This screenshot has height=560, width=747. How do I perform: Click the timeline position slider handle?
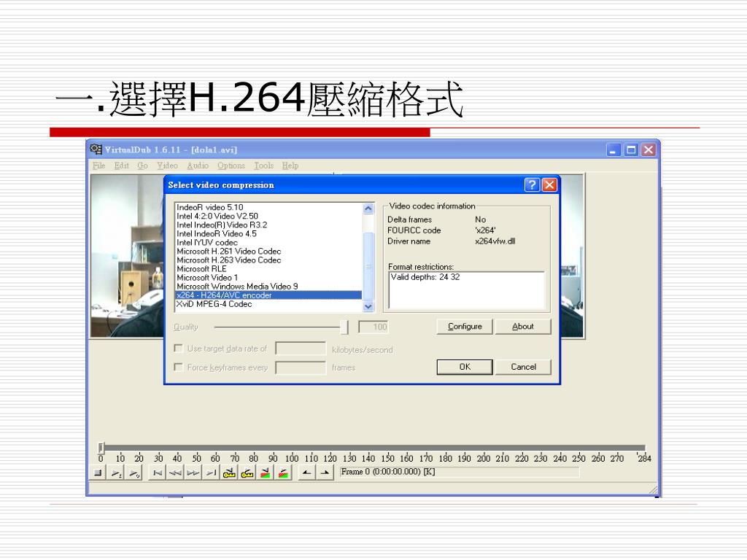pos(101,448)
